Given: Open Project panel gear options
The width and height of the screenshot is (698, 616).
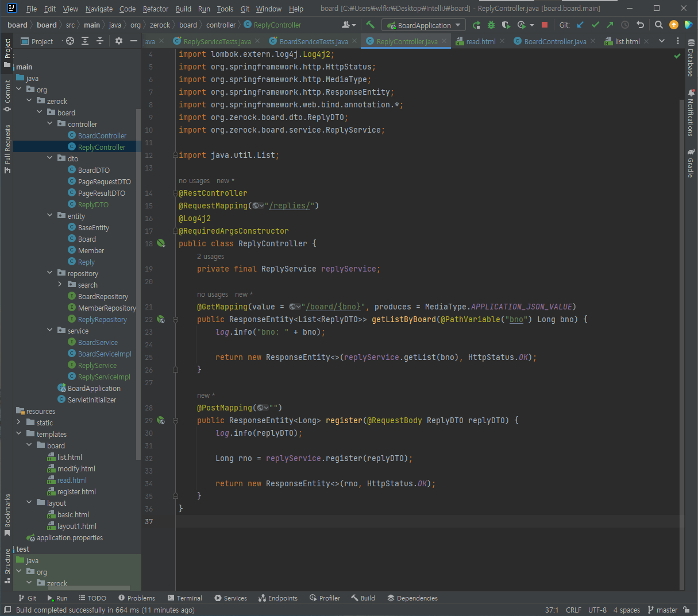Looking at the screenshot, I should click(119, 41).
